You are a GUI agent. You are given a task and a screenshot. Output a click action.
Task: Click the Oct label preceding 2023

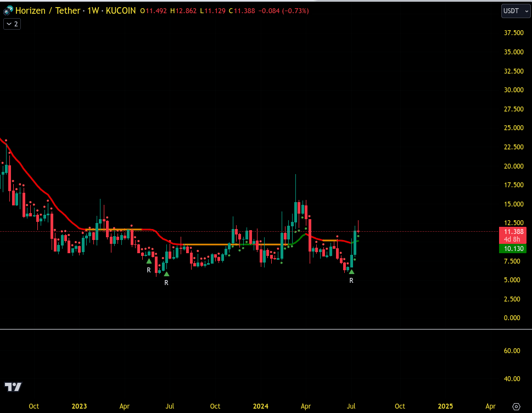coord(33,406)
